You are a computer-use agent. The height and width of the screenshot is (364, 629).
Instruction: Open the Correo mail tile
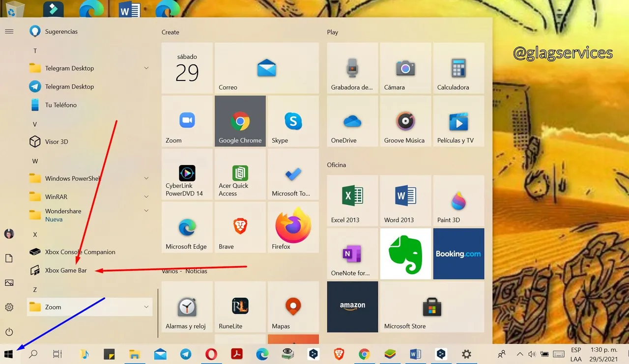pyautogui.click(x=267, y=68)
